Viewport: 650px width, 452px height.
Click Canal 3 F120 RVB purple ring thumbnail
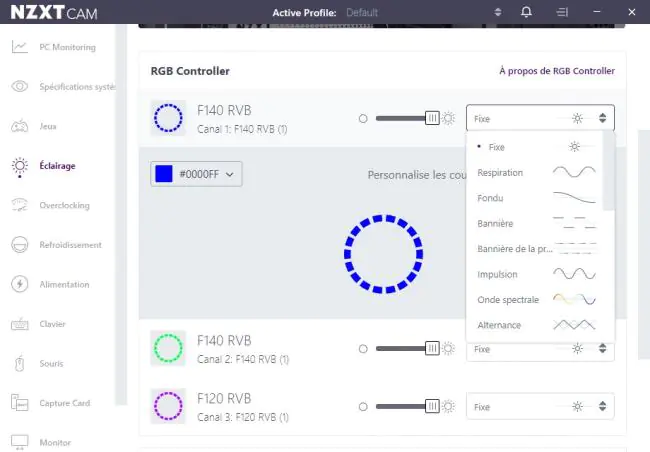tap(168, 406)
